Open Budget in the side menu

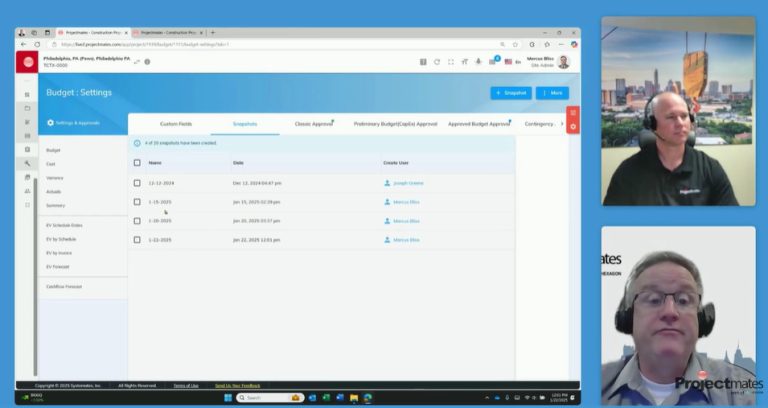pyautogui.click(x=53, y=150)
